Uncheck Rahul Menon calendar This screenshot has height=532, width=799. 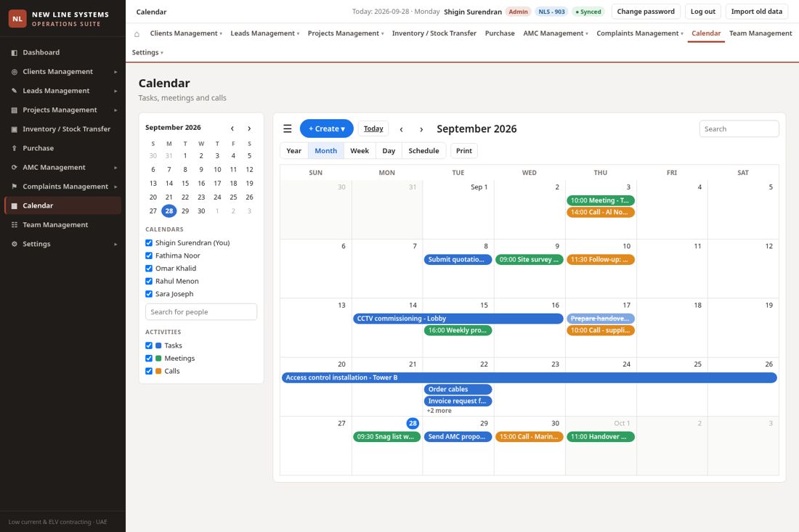(x=149, y=281)
